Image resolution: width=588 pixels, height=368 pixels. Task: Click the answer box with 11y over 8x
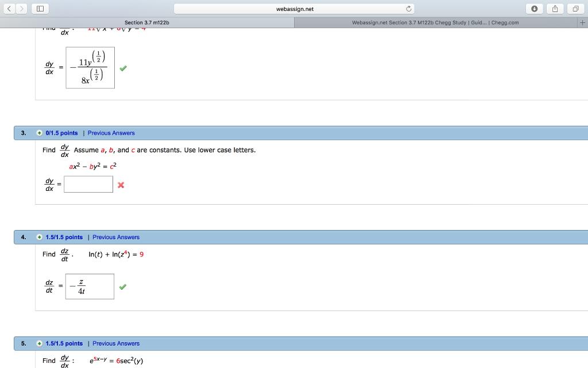click(x=90, y=68)
